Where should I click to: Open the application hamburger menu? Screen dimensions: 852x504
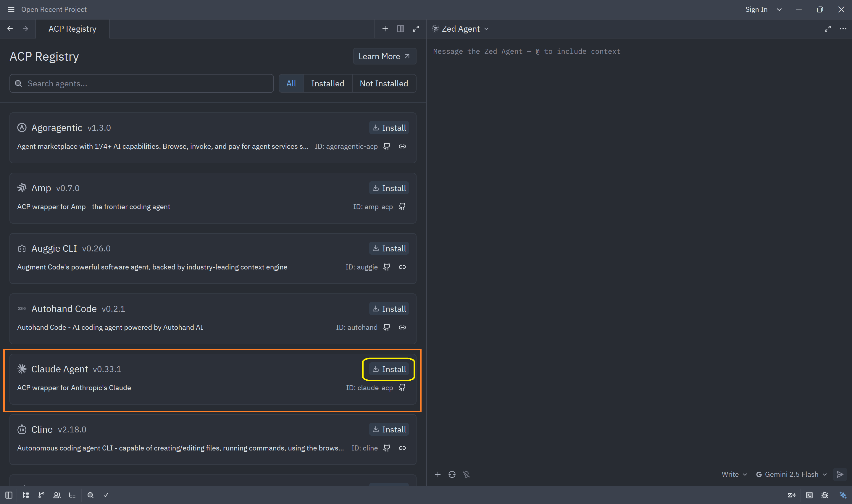pyautogui.click(x=11, y=9)
